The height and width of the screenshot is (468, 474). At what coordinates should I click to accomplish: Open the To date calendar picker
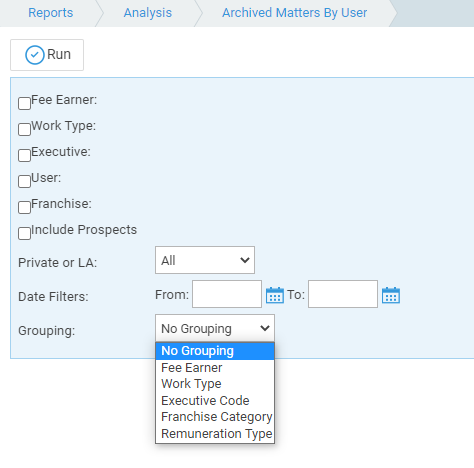[x=391, y=295]
